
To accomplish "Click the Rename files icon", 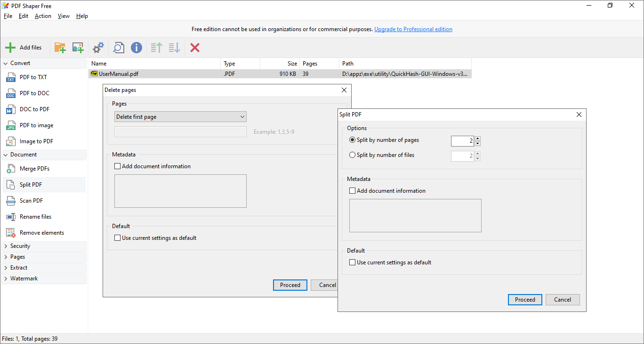I will [11, 217].
